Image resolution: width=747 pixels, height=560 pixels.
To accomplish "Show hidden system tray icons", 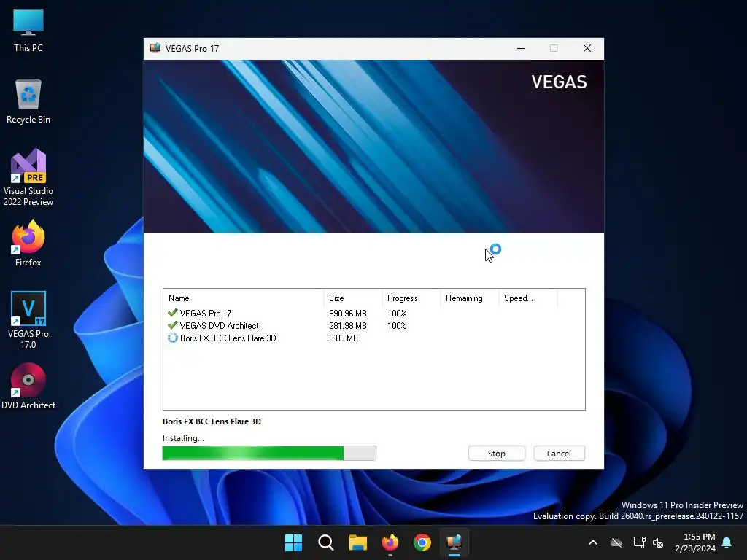I will coord(593,542).
